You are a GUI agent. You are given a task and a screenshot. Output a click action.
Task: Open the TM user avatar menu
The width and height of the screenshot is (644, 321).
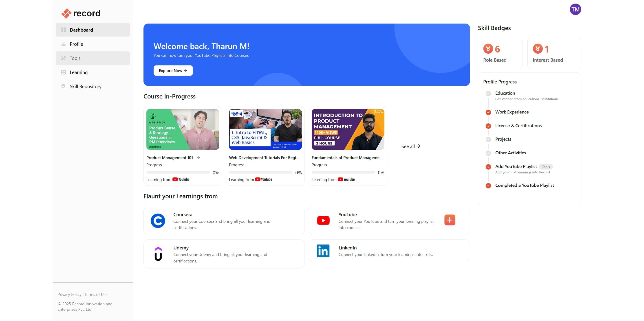(x=575, y=9)
